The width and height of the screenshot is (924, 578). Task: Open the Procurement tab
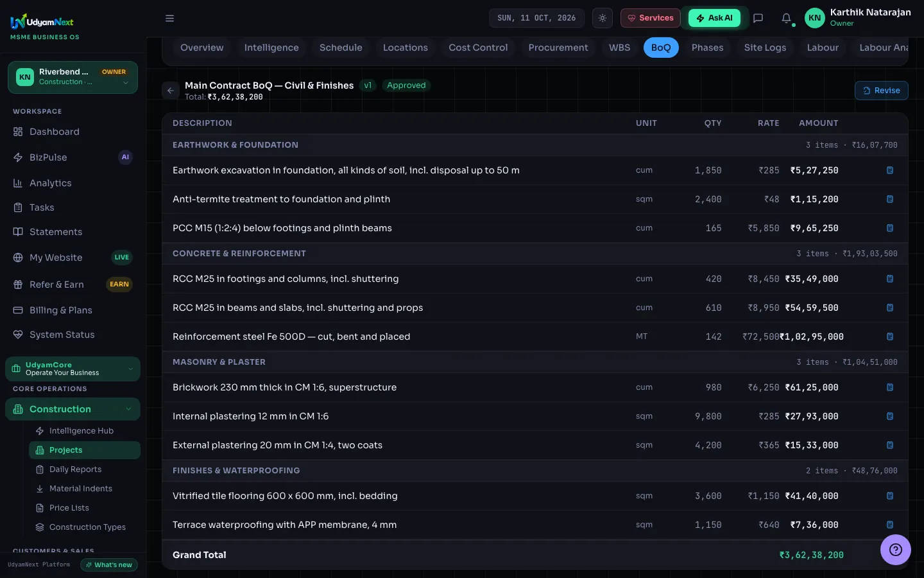(558, 48)
